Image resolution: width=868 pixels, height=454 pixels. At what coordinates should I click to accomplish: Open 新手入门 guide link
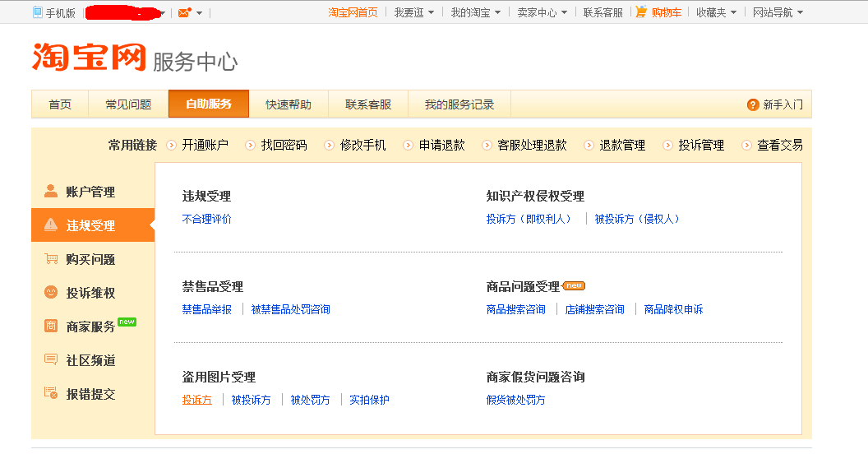(783, 104)
